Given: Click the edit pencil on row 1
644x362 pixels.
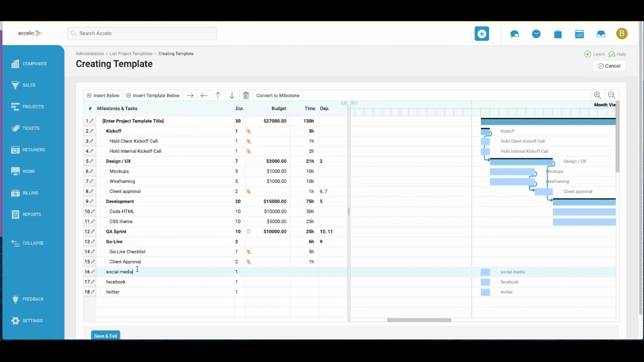Looking at the screenshot, I should [92, 121].
